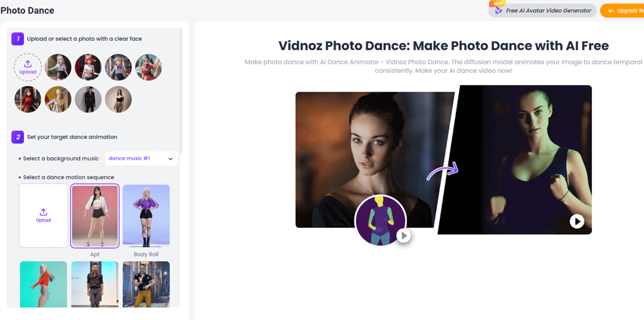Select the Body Roll dance motion thumbnail
Viewport: 644px width, 320px height.
(146, 216)
